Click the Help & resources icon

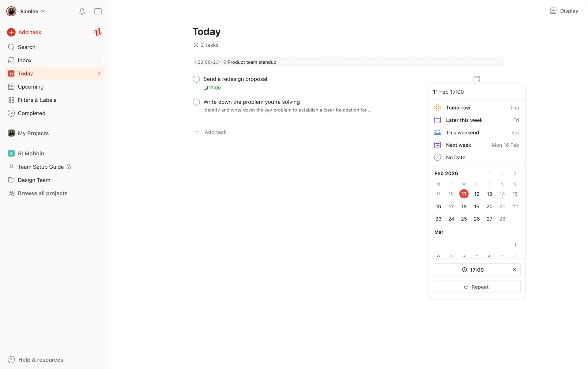[x=11, y=360]
